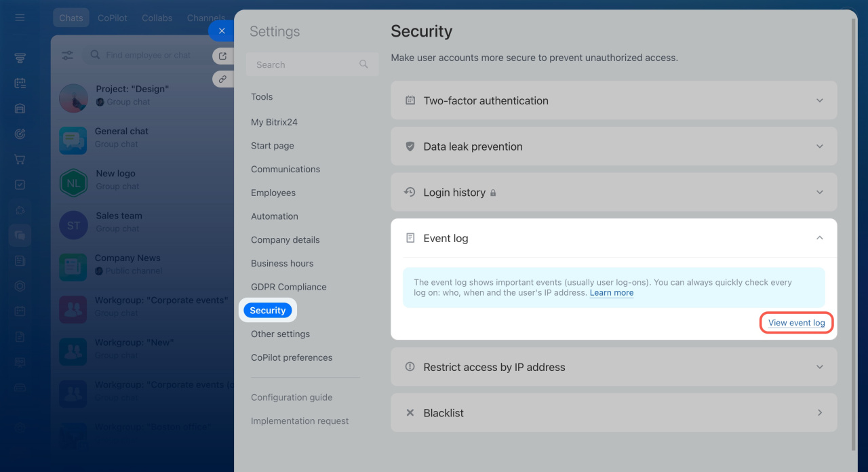Focus the settings Search field

305,64
